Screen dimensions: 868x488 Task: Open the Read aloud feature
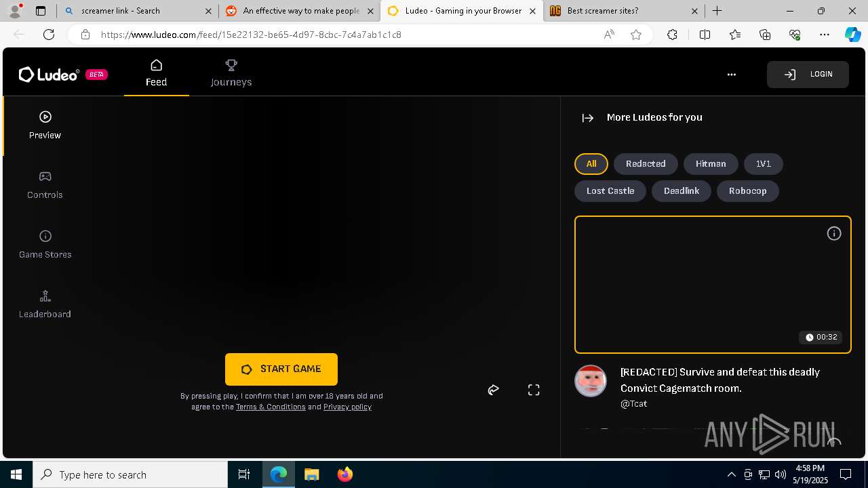(609, 35)
